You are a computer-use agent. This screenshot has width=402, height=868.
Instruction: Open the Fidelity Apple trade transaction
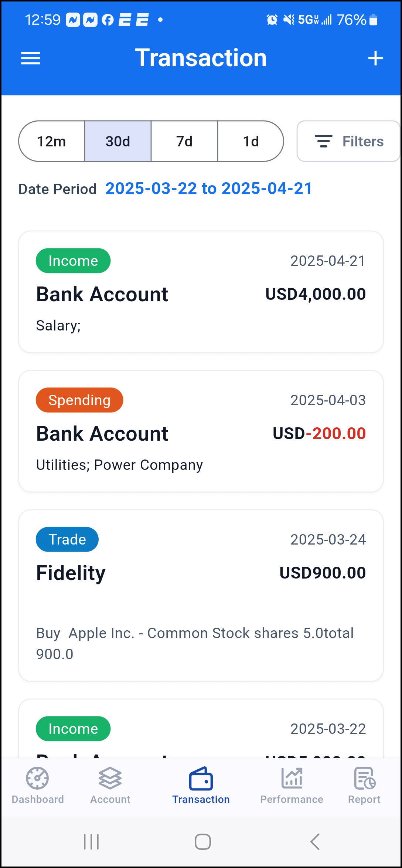point(201,596)
